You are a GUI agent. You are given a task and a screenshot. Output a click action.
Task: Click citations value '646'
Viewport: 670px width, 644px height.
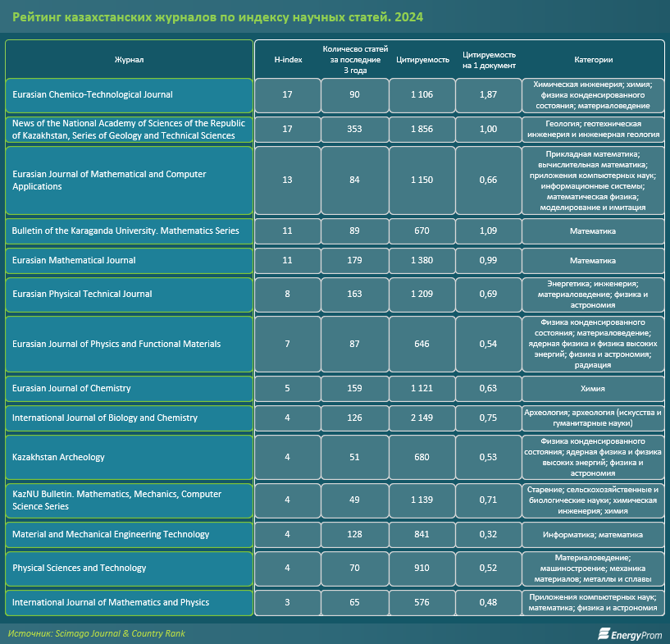(422, 344)
